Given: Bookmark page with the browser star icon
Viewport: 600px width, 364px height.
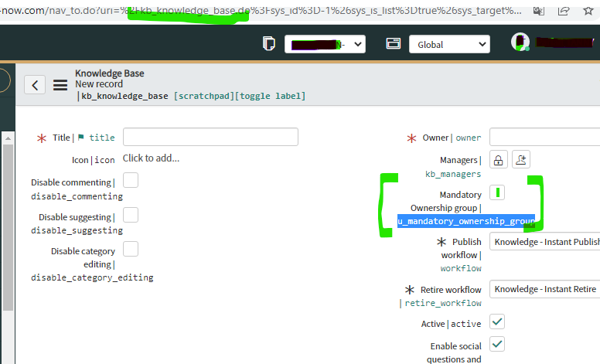Looking at the screenshot, I should pos(588,11).
